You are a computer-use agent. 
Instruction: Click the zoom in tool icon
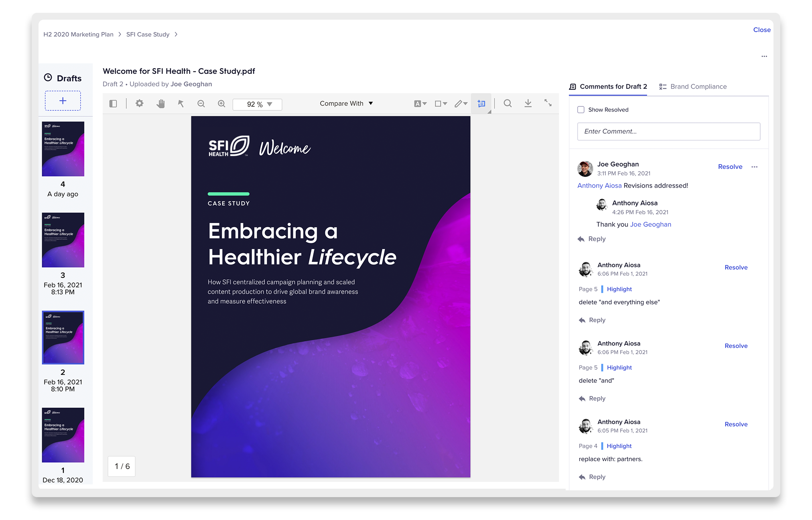[223, 104]
